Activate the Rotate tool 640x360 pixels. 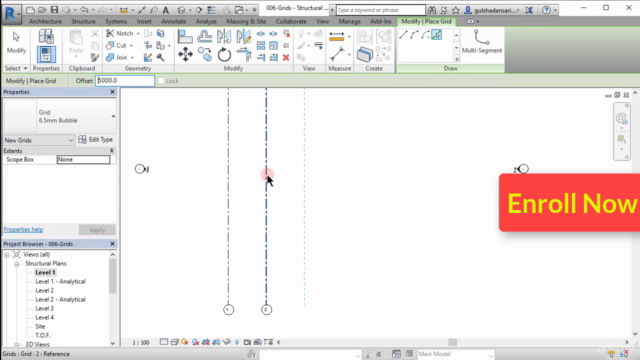[x=224, y=54]
